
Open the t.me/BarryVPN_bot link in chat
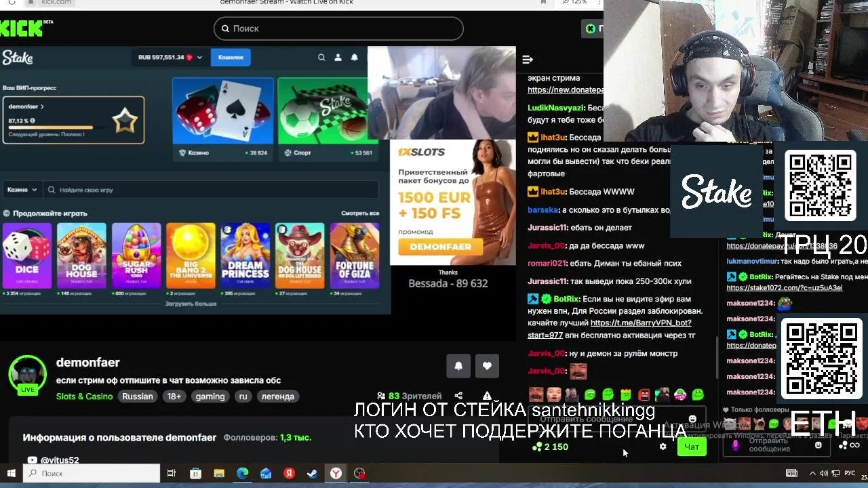[641, 323]
